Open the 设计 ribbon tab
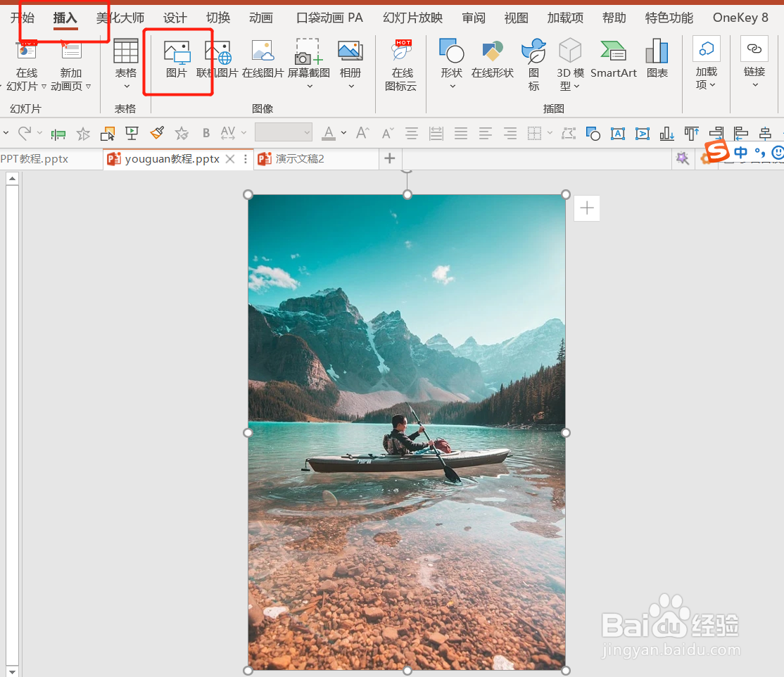 [175, 18]
